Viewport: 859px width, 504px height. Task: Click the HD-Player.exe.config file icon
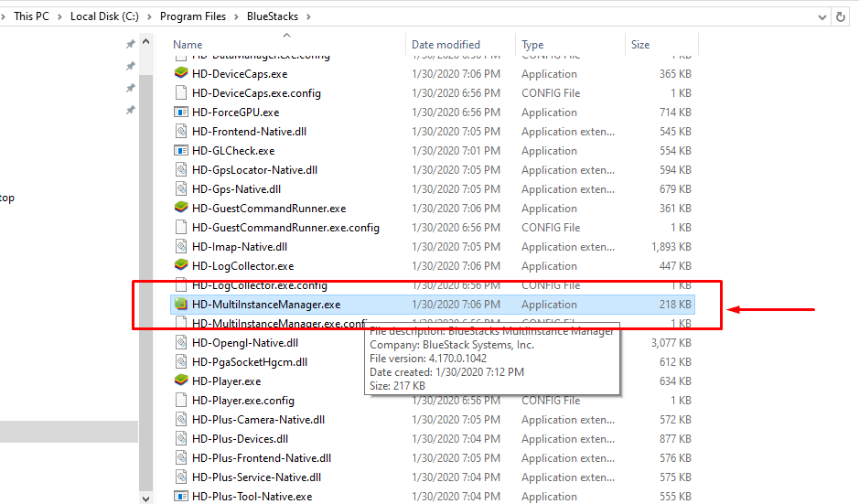tap(181, 400)
